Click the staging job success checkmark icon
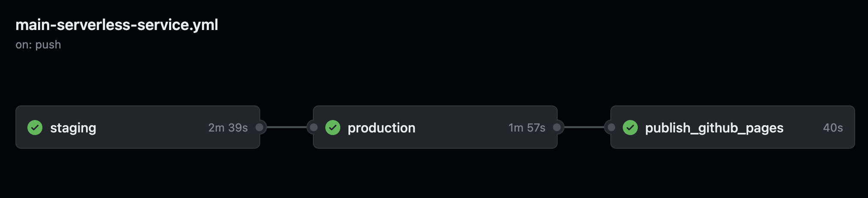Screen dimensions: 868x198 point(35,127)
